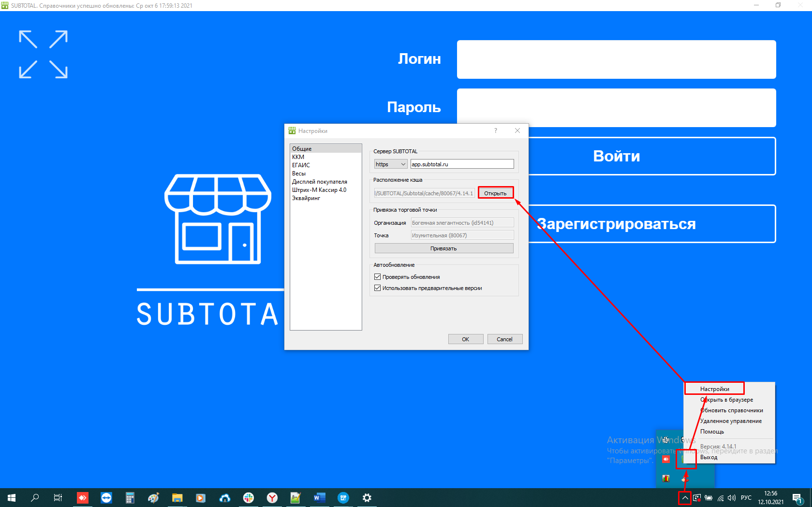This screenshot has width=812, height=507.
Task: Open the https protocol dropdown
Action: point(391,164)
